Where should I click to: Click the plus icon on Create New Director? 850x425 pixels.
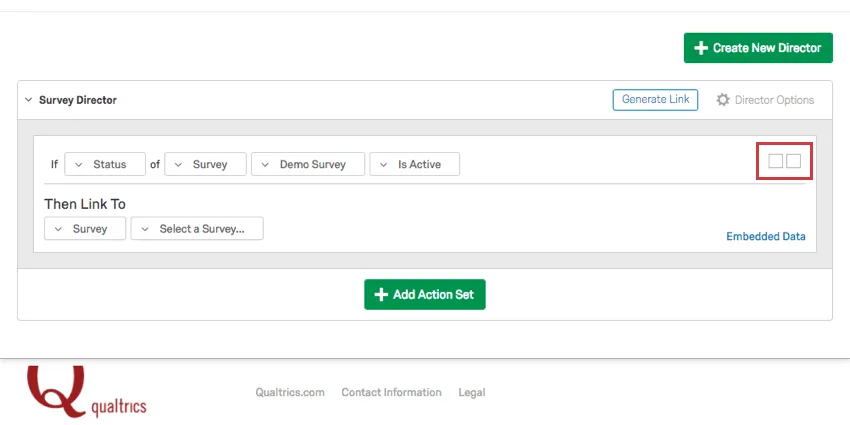[x=701, y=48]
